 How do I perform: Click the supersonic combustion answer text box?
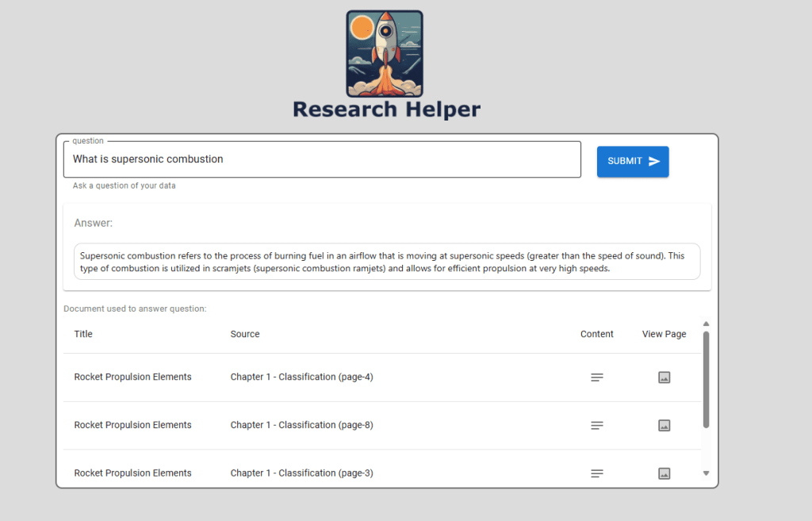[x=388, y=262]
